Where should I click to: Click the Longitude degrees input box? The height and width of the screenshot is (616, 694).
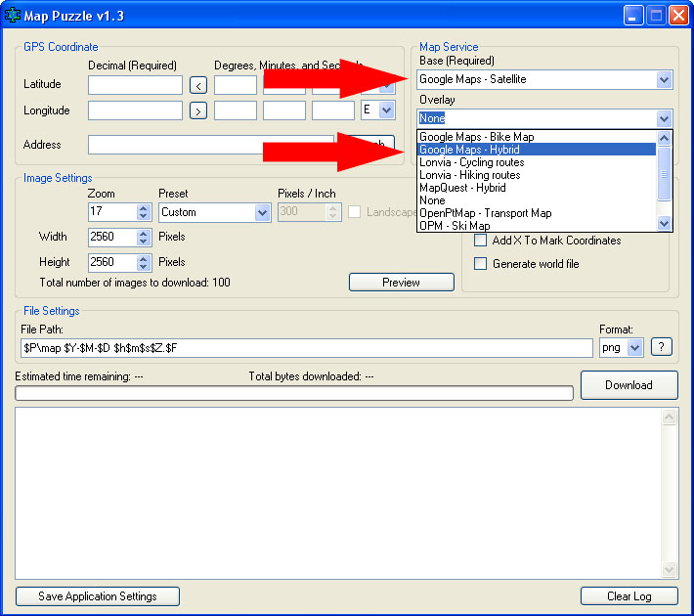pyautogui.click(x=236, y=110)
